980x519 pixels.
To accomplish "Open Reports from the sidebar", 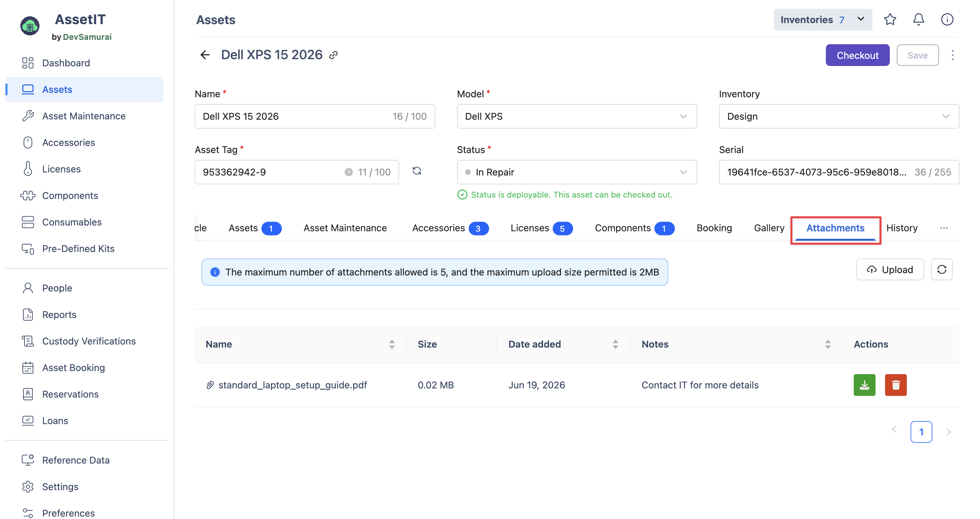I will point(84,315).
